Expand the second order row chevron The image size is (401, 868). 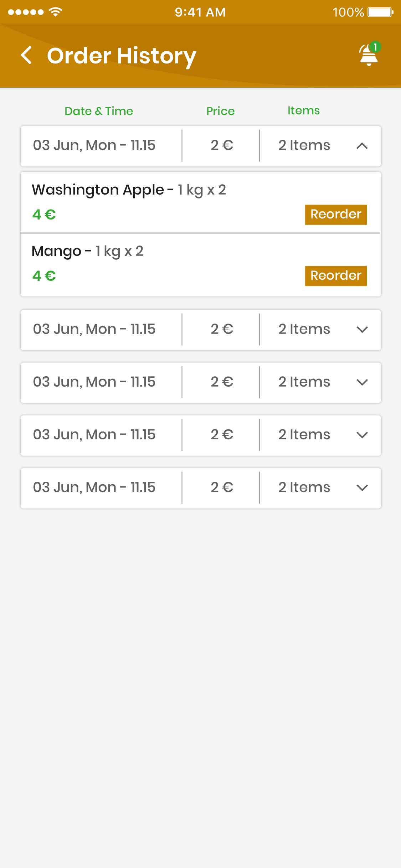coord(362,330)
